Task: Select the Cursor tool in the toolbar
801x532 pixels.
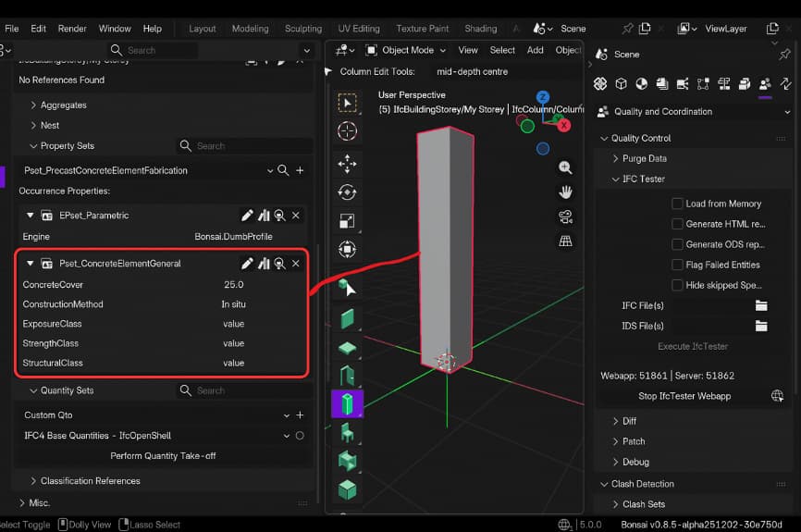Action: 347,130
